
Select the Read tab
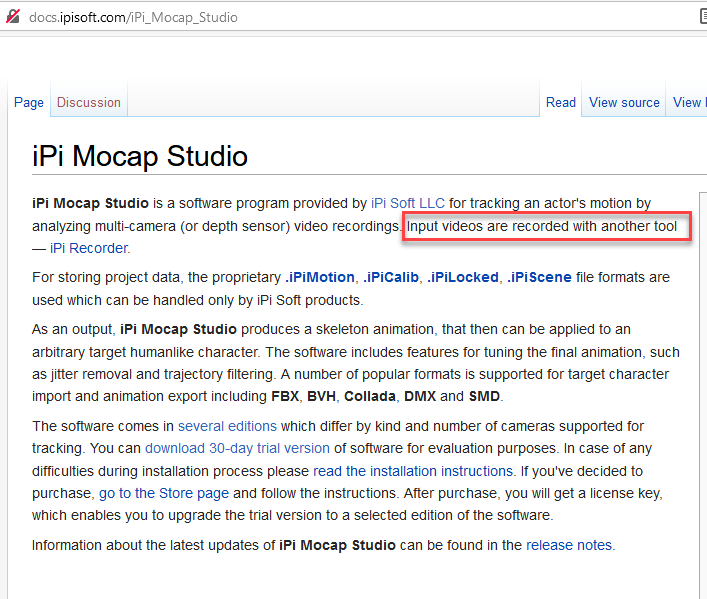coord(560,102)
